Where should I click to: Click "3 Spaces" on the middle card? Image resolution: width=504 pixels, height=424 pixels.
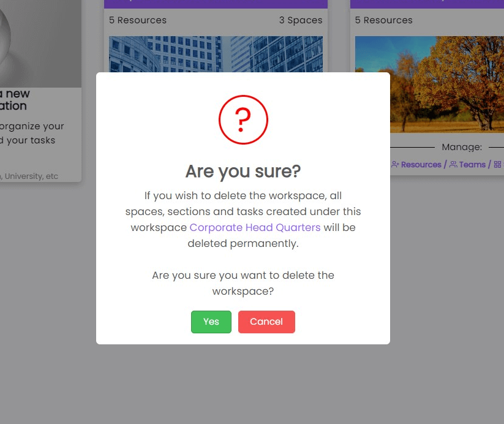[300, 20]
